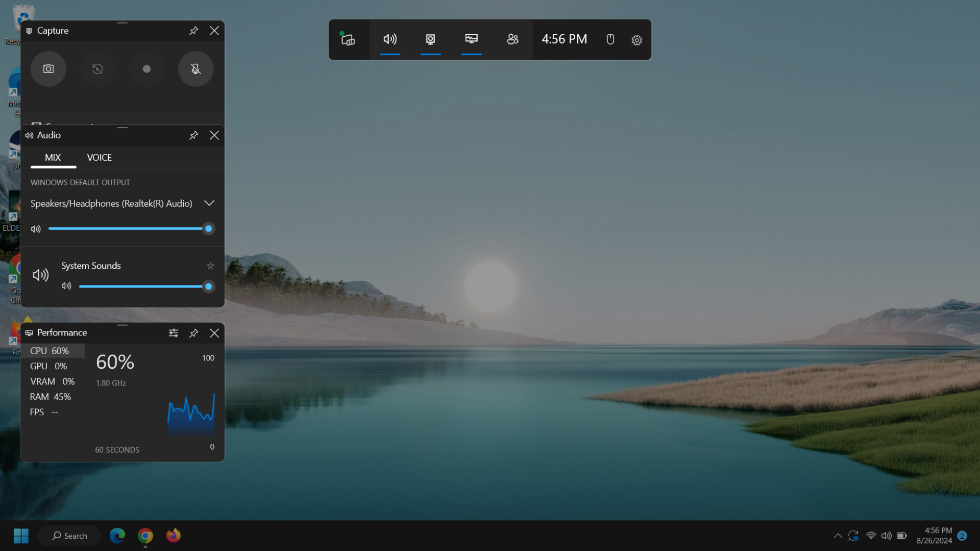Screen dimensions: 980x551
Task: Open widget menu on Game Bar
Action: (x=348, y=40)
